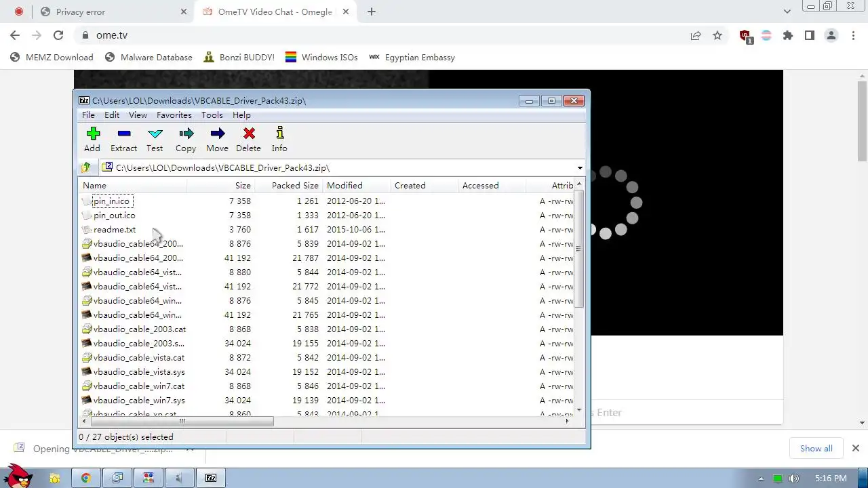Viewport: 868px width, 488px height.
Task: Toggle Chrome side panel icon
Action: coord(810,35)
